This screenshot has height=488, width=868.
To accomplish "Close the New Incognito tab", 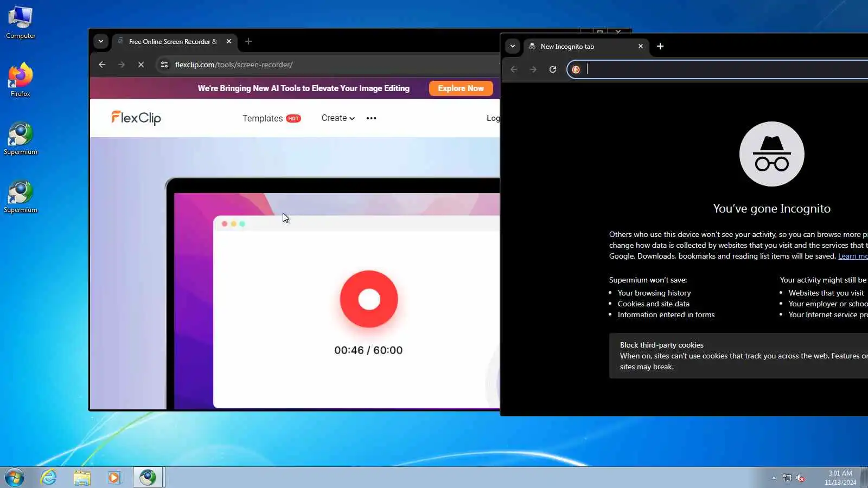I will point(641,46).
